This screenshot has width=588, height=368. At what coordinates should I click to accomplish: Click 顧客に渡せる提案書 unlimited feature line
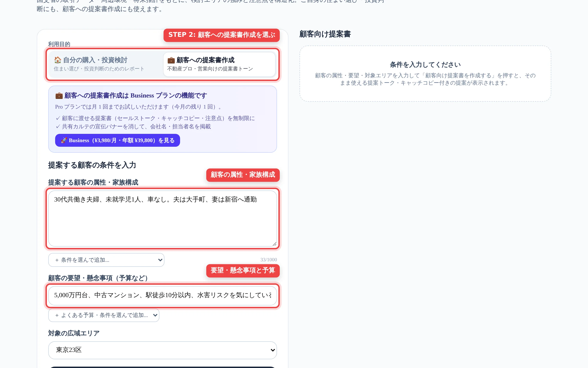coord(155,118)
